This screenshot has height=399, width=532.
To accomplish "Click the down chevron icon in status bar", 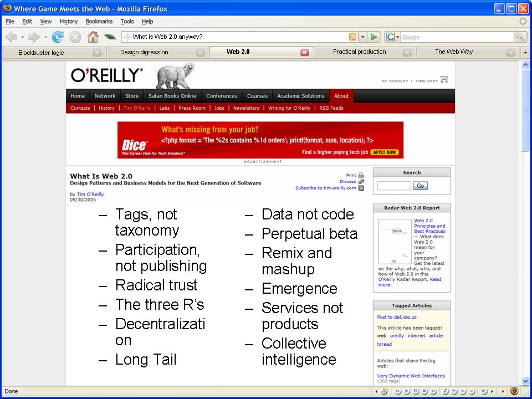I will click(472, 391).
